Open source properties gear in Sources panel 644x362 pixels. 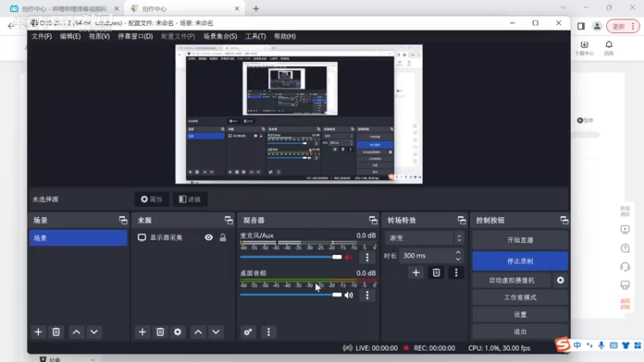(177, 331)
